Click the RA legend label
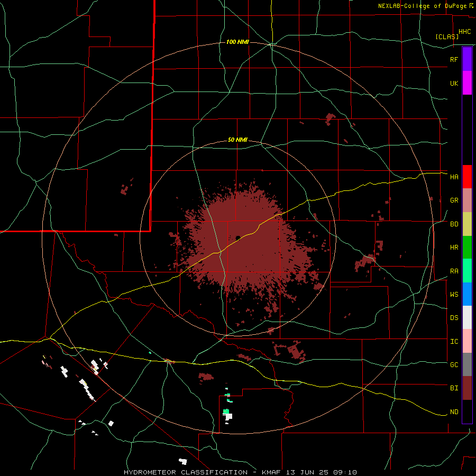476x476 pixels. [454, 271]
